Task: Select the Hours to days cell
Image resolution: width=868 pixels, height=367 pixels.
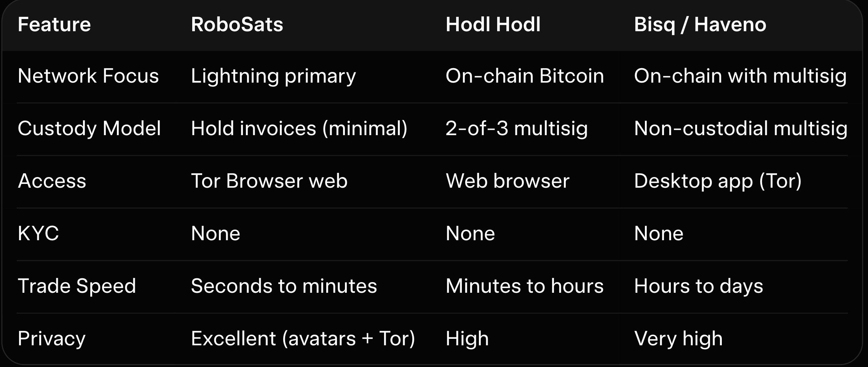Action: [698, 286]
